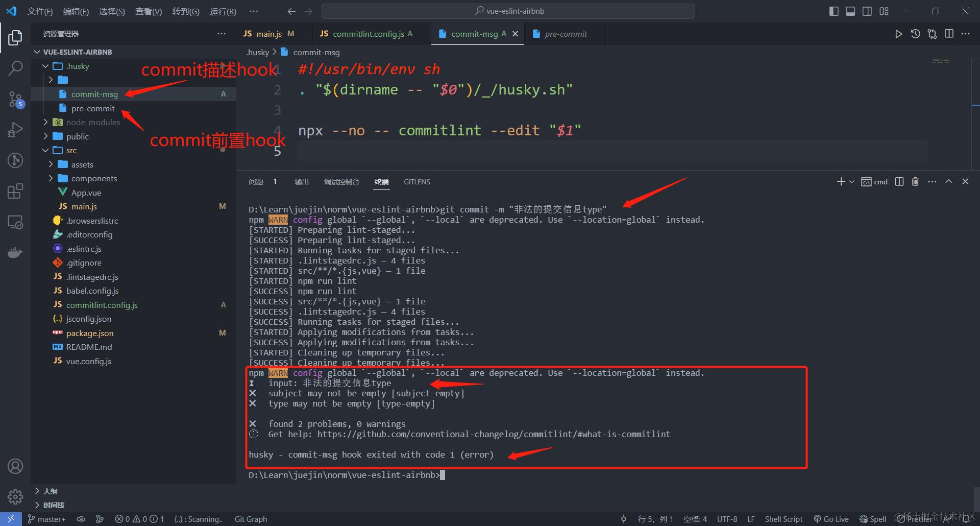Open the Extensions view
980x526 pixels.
[15, 191]
